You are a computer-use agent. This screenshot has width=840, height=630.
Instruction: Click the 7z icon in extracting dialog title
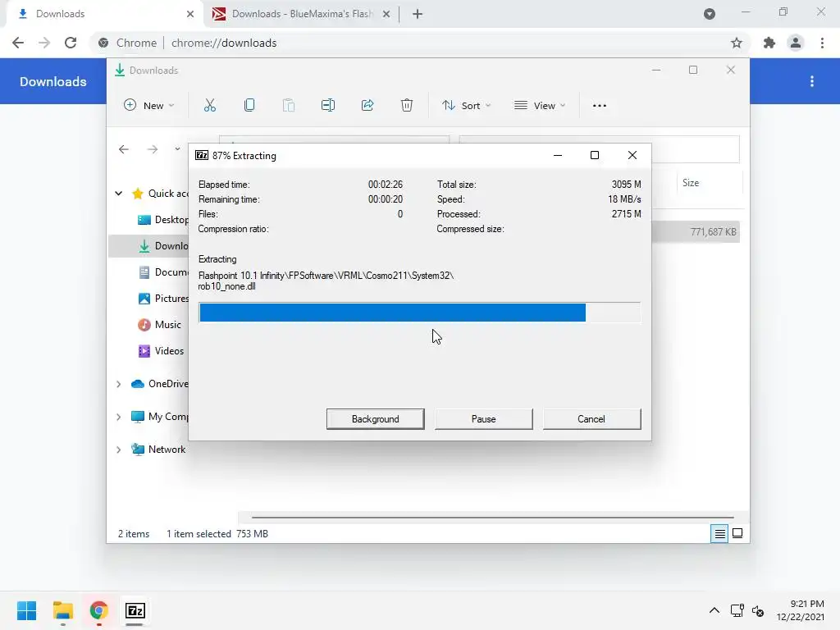coord(202,155)
